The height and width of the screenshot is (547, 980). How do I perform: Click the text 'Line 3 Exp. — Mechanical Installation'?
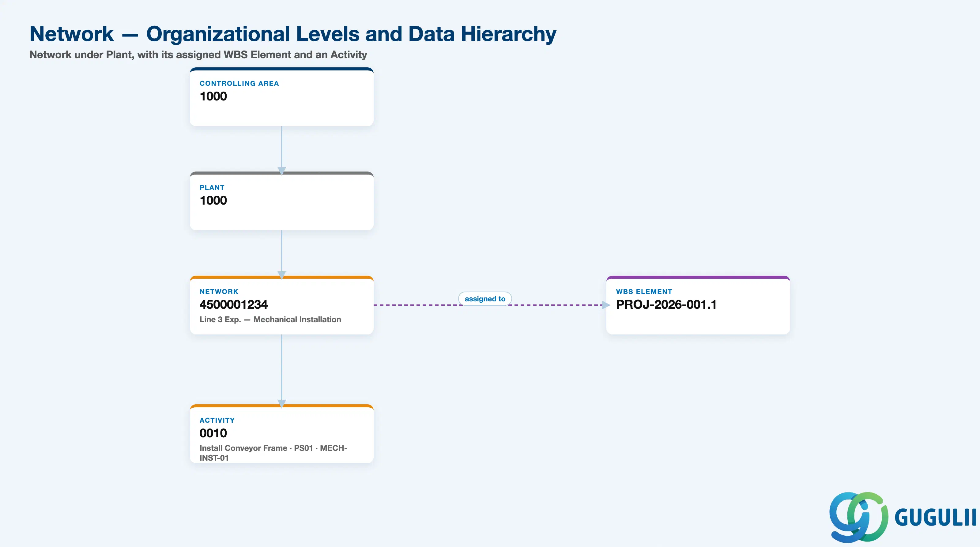(x=270, y=319)
